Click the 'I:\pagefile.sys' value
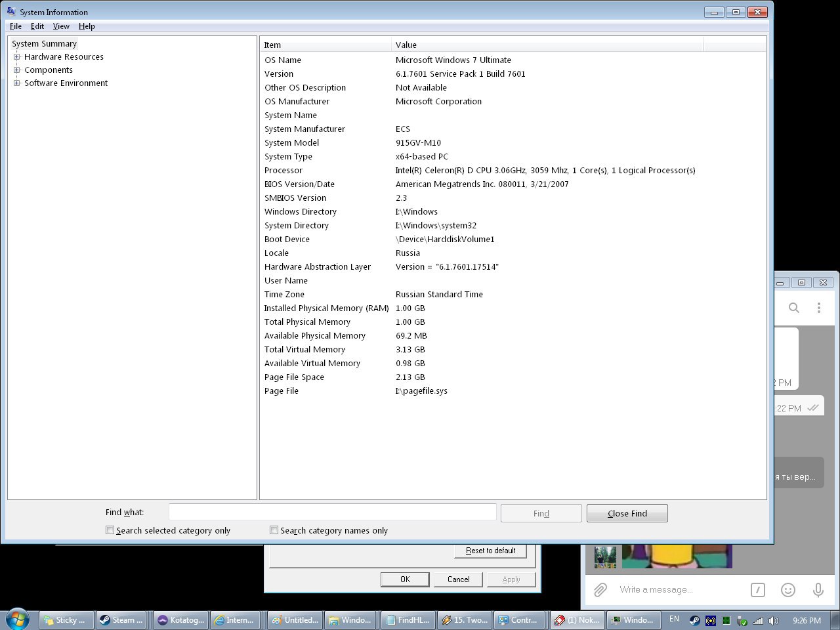The width and height of the screenshot is (840, 630). [x=421, y=390]
